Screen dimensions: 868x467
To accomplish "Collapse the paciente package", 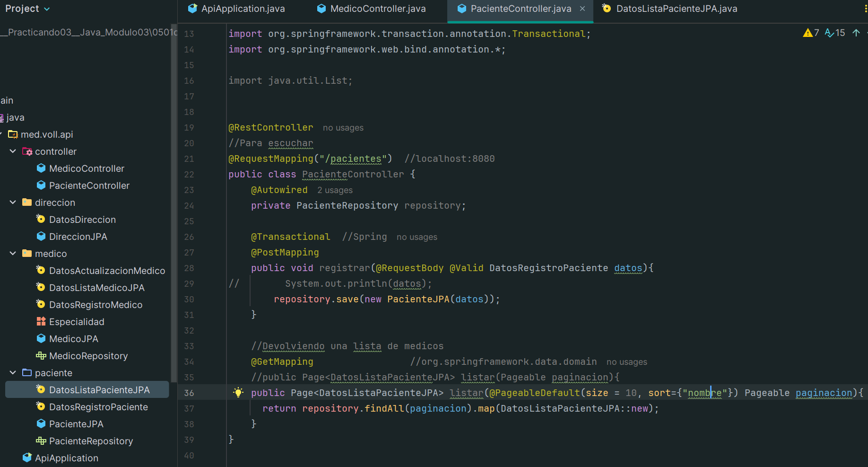I will 13,373.
